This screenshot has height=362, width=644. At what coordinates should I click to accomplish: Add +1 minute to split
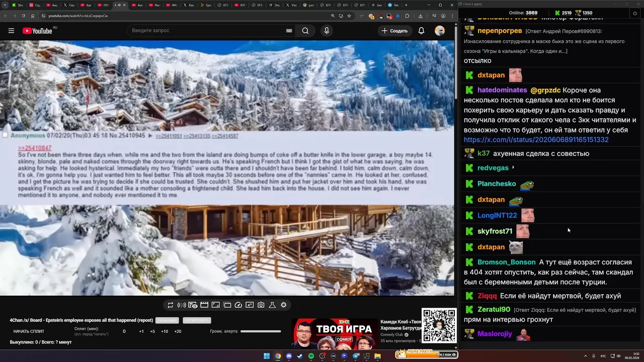[141, 331]
